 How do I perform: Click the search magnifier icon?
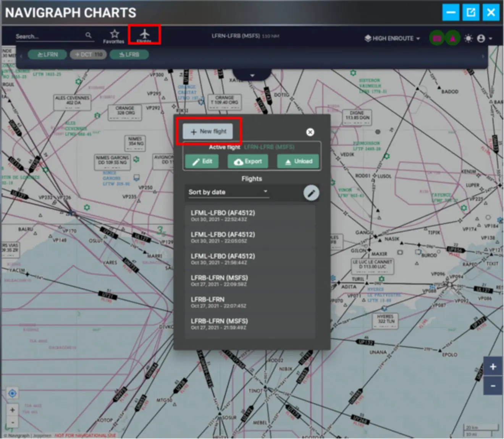[x=89, y=36]
